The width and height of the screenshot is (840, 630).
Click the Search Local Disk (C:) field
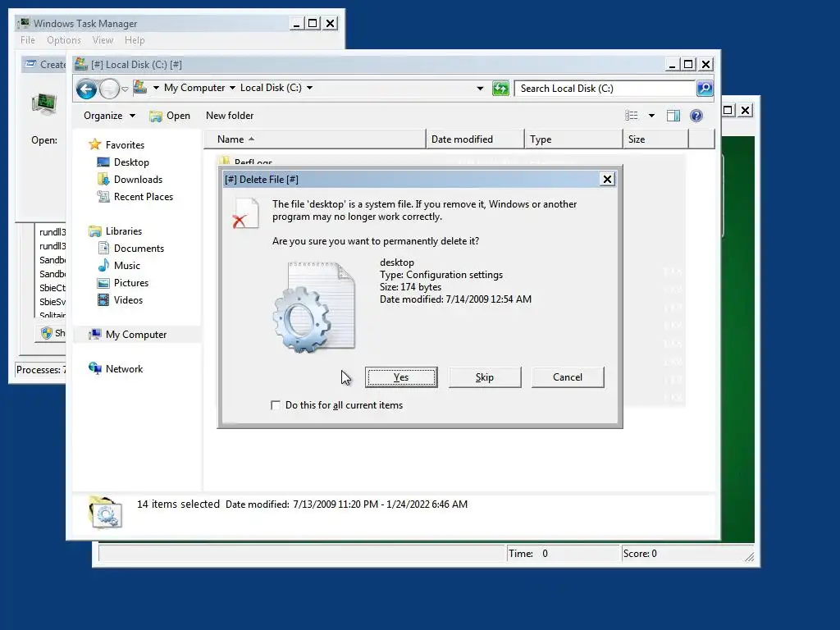tap(605, 89)
